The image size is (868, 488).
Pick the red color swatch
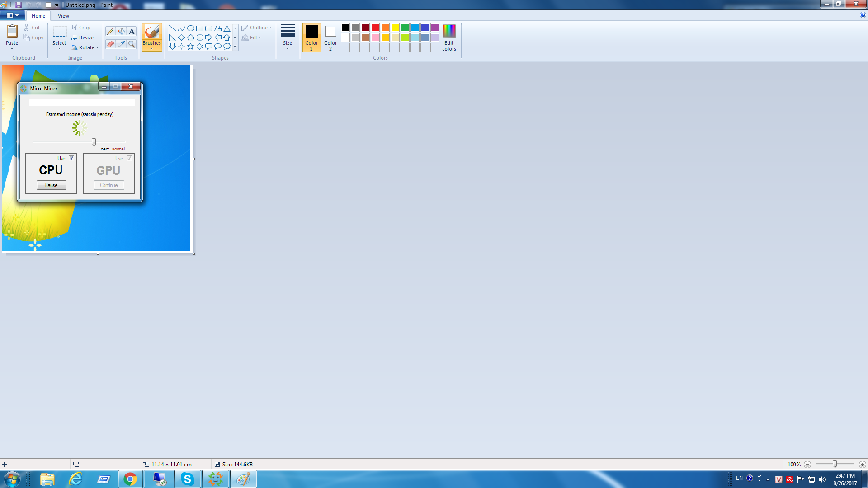pyautogui.click(x=375, y=28)
